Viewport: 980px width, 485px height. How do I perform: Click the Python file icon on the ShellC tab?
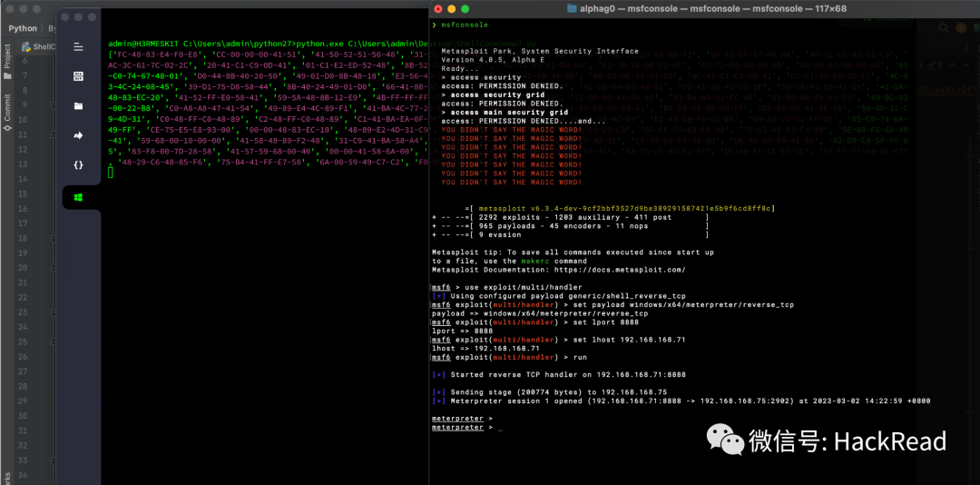26,46
